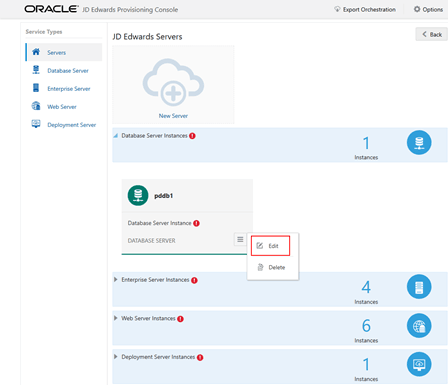
Task: Click the Deployment Server monitor sidebar icon
Action: (x=36, y=124)
